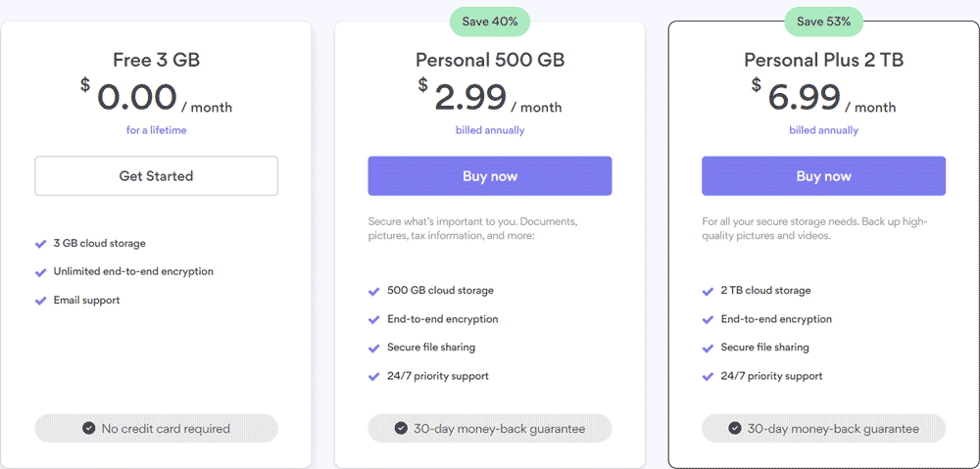The image size is (980, 469).
Task: Select the Personal 500 GB plan heading
Action: [x=490, y=60]
